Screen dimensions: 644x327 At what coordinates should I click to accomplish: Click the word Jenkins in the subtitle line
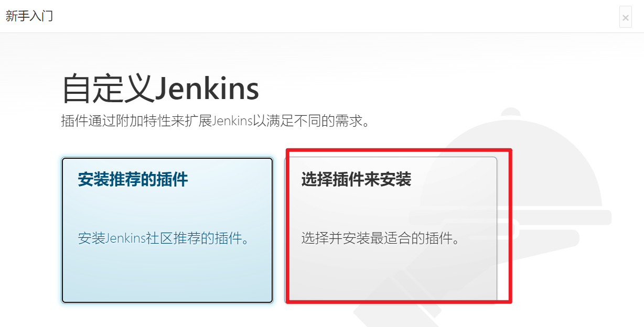tap(233, 121)
